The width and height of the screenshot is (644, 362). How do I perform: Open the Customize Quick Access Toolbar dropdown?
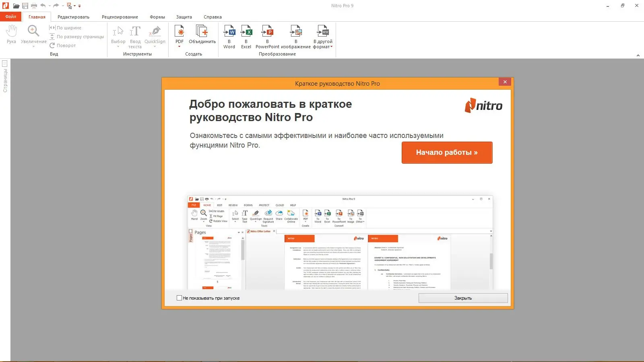[x=80, y=6]
